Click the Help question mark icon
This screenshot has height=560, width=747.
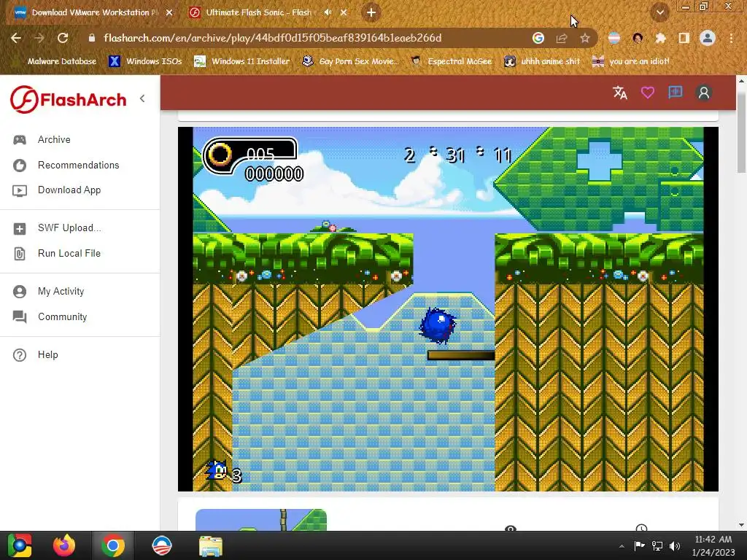[x=20, y=355]
